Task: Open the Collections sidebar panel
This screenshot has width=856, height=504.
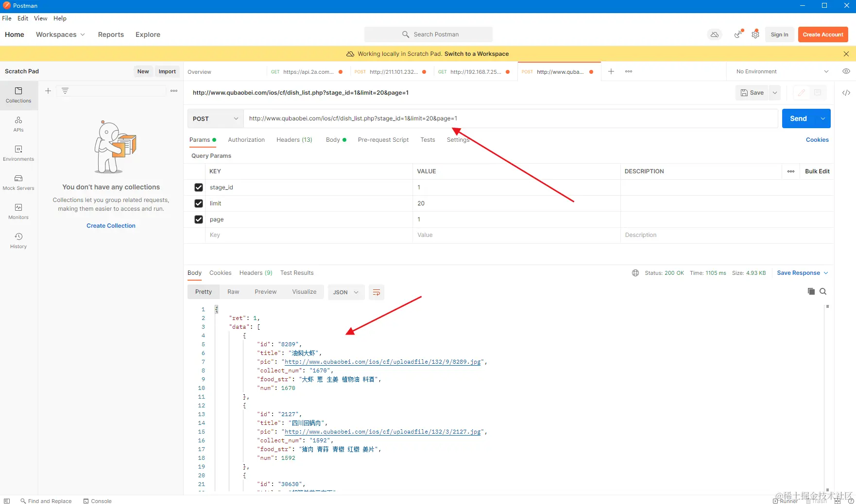Action: [x=18, y=95]
